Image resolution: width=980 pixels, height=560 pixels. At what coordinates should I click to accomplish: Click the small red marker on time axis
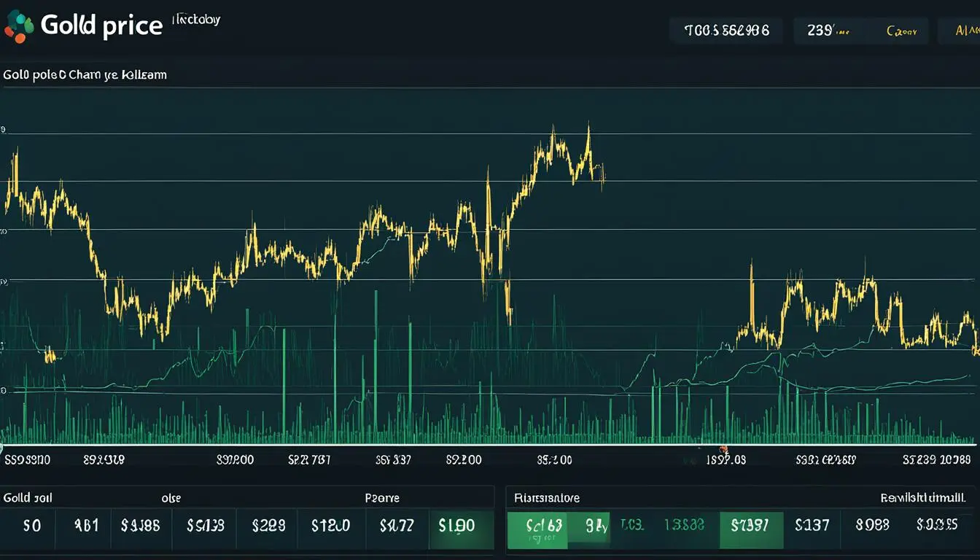pyautogui.click(x=723, y=449)
